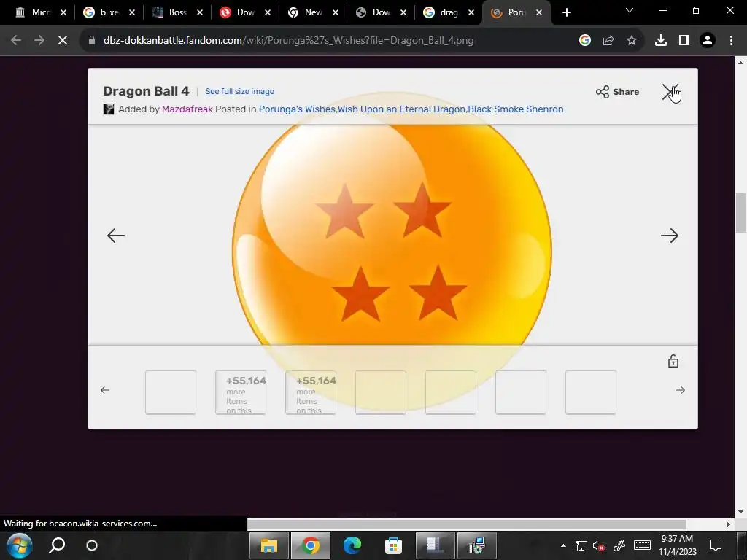Open touch keyboard tray icon

pyautogui.click(x=642, y=545)
